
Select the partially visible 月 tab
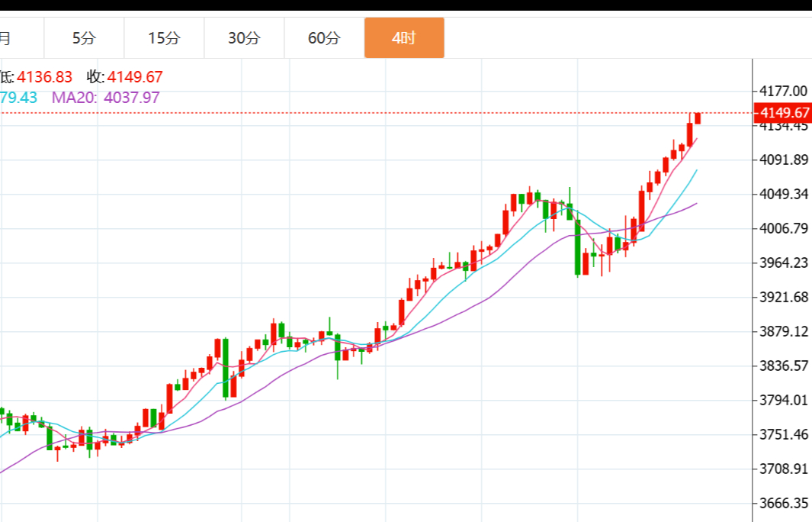pos(8,38)
